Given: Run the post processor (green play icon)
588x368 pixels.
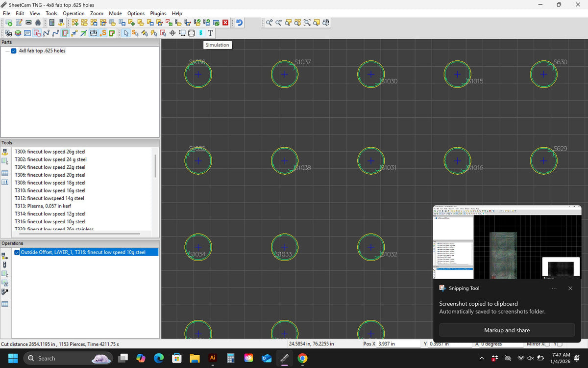Looking at the screenshot, I should [x=9, y=23].
